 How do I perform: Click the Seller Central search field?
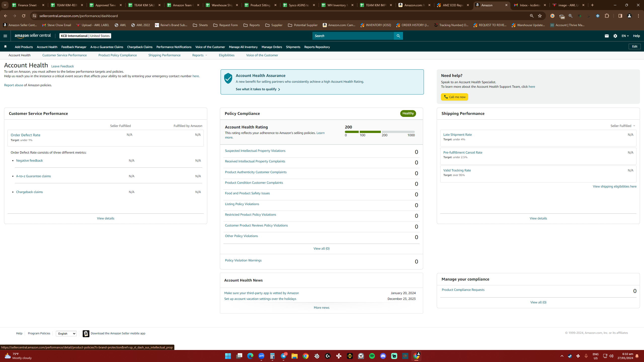353,36
